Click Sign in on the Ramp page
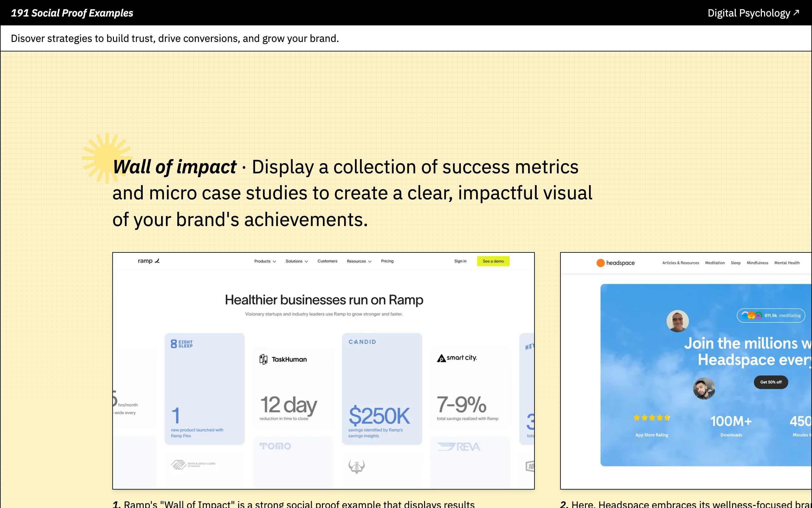 460,261
